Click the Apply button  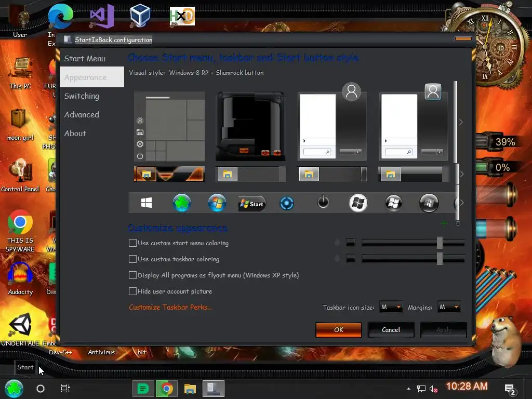point(444,330)
